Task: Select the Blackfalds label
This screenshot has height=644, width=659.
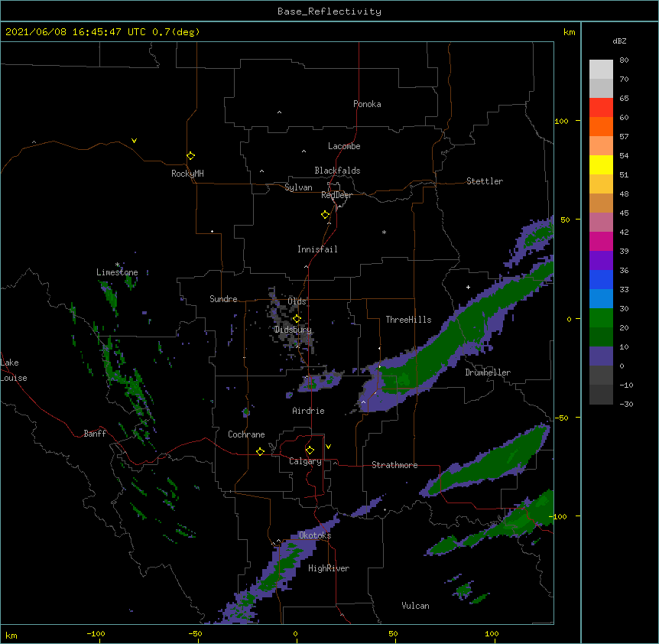Action: [x=337, y=171]
